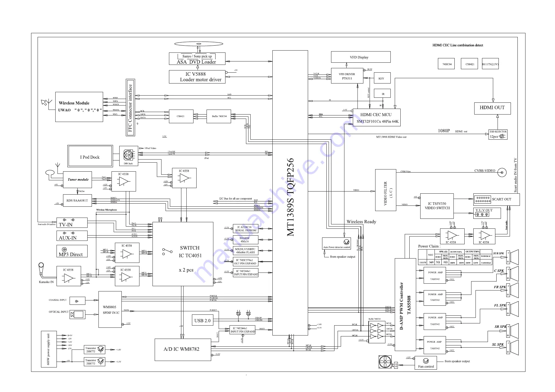
Task: Select the B1117N(2.5V) regulator block
Action: pyautogui.click(x=490, y=64)
